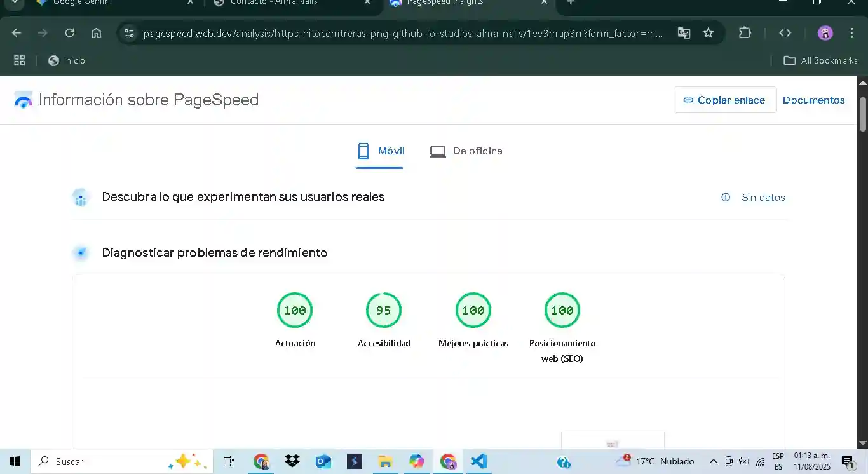The image size is (868, 474).
Task: Switch to the De oficina tab
Action: coord(466,151)
